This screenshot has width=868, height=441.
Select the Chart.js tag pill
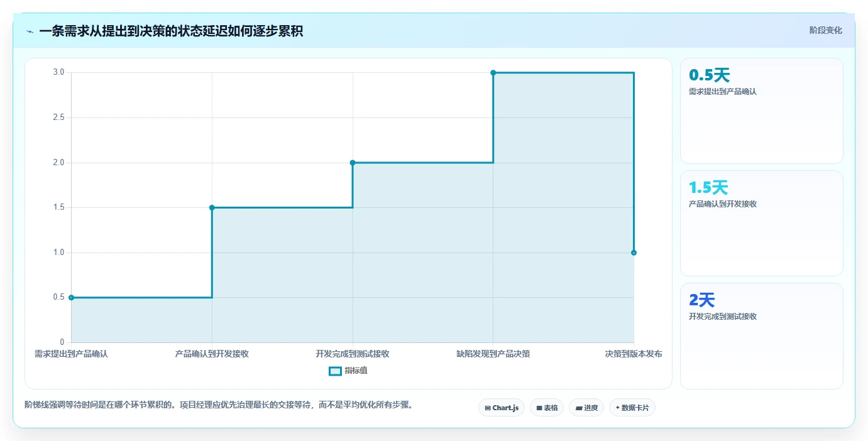502,408
